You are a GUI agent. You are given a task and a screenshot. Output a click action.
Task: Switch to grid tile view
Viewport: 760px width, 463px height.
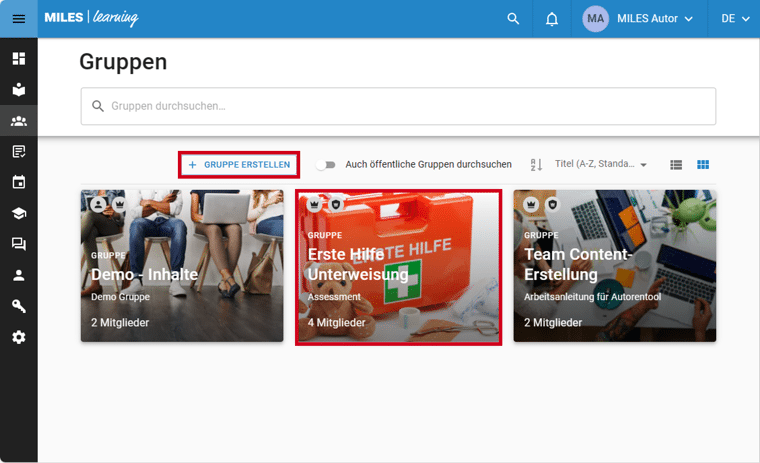coord(703,165)
